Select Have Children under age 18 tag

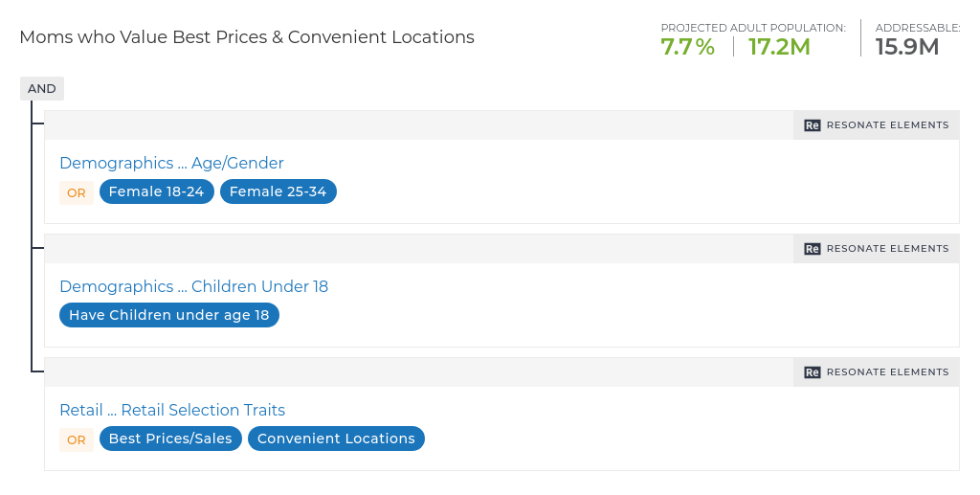coord(169,315)
